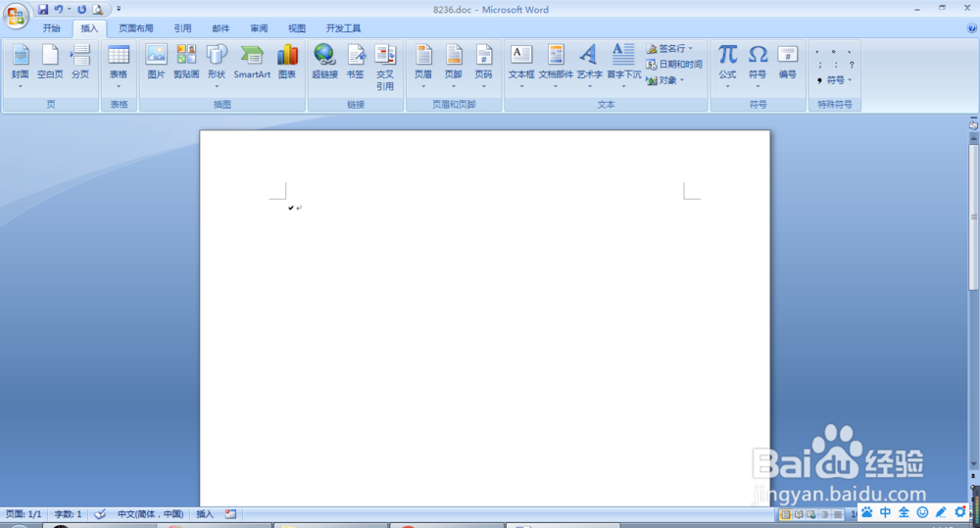
Task: Switch to Draft view
Action: tap(838, 514)
